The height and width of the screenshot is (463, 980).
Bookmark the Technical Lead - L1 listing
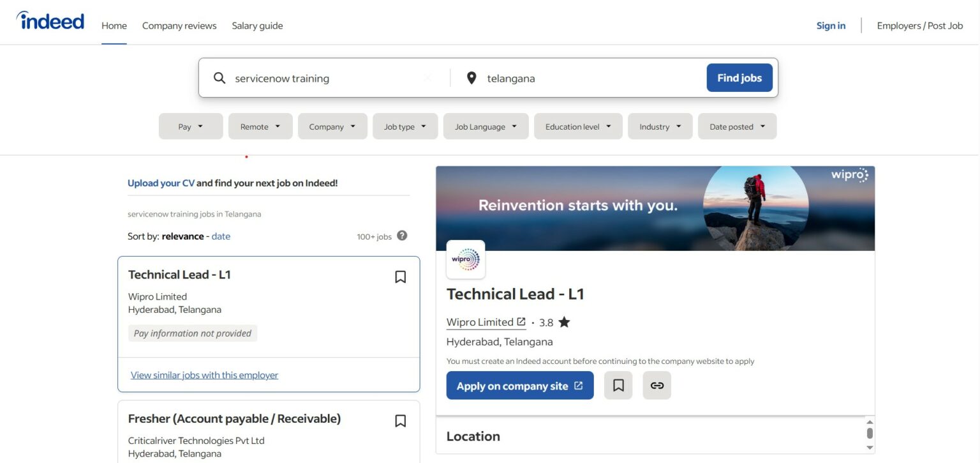pos(400,277)
